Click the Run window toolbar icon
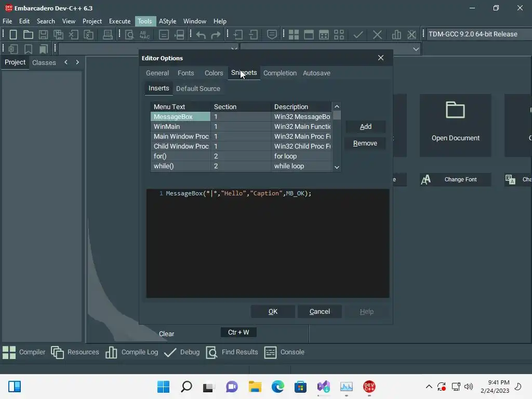This screenshot has width=532, height=399. (x=309, y=34)
